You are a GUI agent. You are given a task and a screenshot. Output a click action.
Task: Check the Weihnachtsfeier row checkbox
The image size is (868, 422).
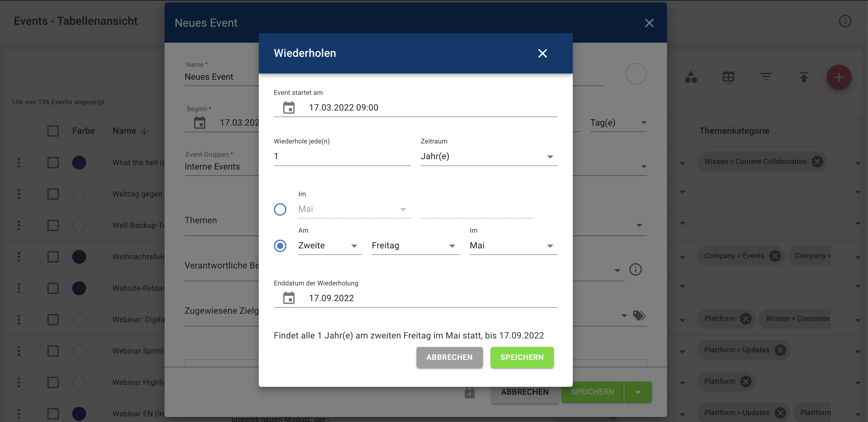[53, 257]
